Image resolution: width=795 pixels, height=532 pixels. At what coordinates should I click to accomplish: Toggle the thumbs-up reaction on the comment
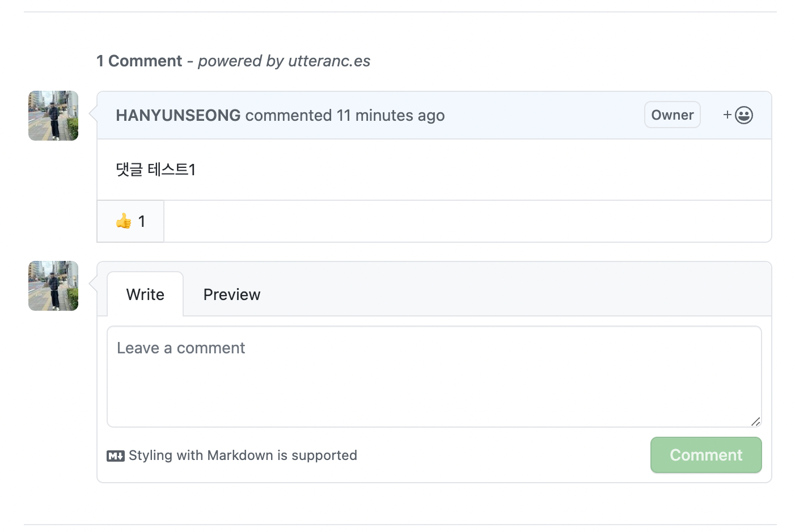(x=130, y=221)
